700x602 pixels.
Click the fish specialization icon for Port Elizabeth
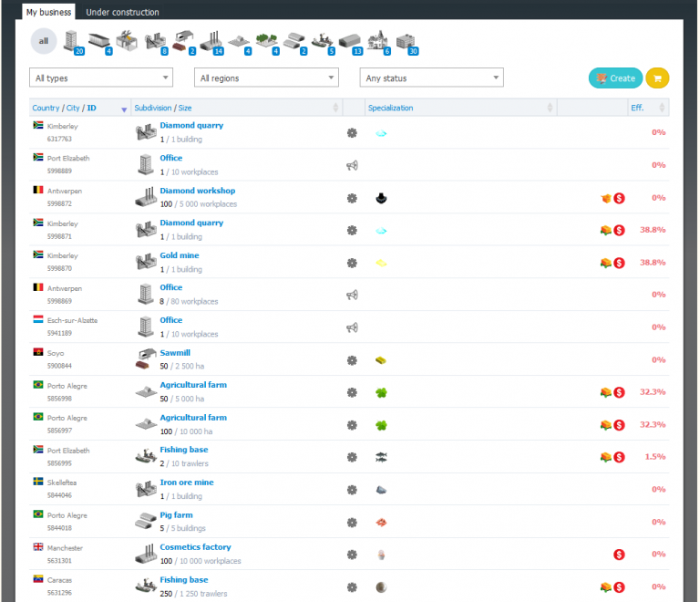381,457
